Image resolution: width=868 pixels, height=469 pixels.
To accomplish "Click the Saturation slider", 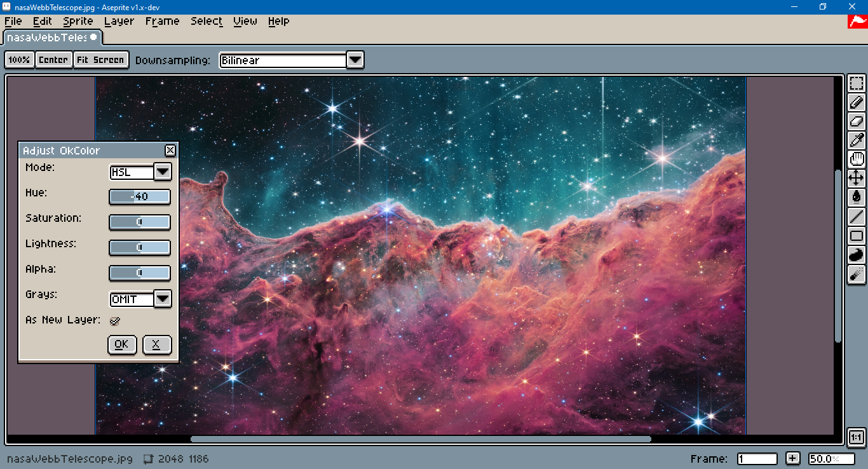I will pos(140,222).
